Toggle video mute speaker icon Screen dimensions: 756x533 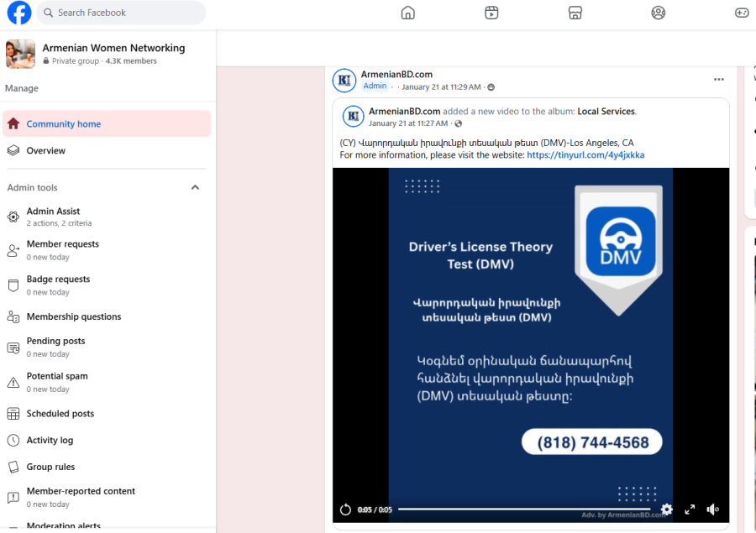click(712, 509)
